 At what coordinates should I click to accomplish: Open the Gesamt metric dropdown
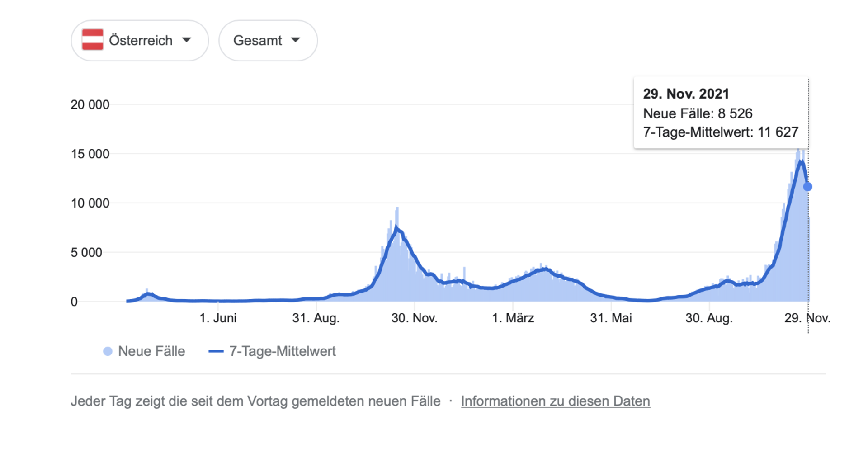[x=268, y=40]
